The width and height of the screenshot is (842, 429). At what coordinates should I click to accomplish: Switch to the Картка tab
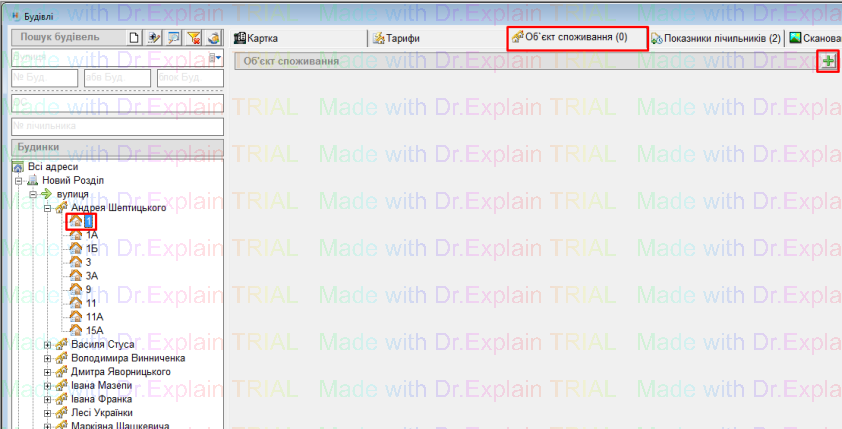(x=256, y=38)
